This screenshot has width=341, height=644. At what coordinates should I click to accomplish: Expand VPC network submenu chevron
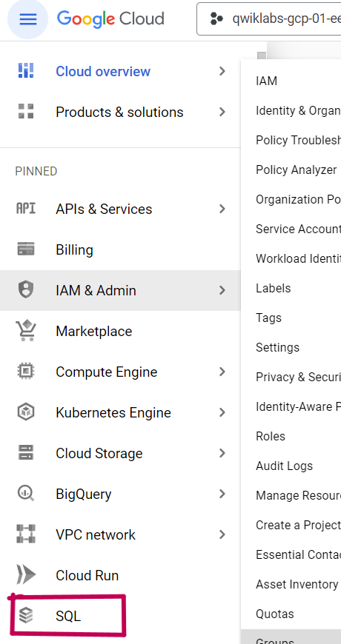[222, 534]
